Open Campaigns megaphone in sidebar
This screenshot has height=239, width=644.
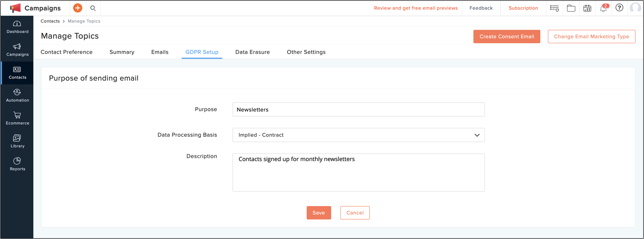tap(17, 47)
